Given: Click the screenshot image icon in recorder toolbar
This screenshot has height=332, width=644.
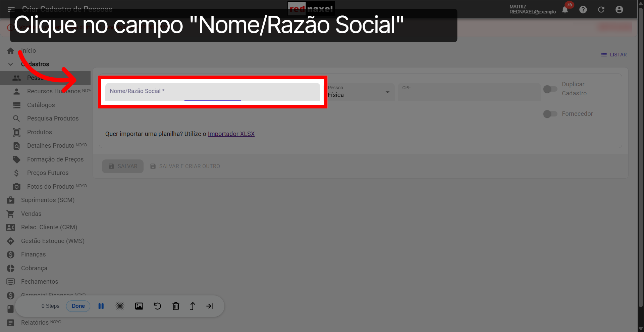Looking at the screenshot, I should 139,306.
